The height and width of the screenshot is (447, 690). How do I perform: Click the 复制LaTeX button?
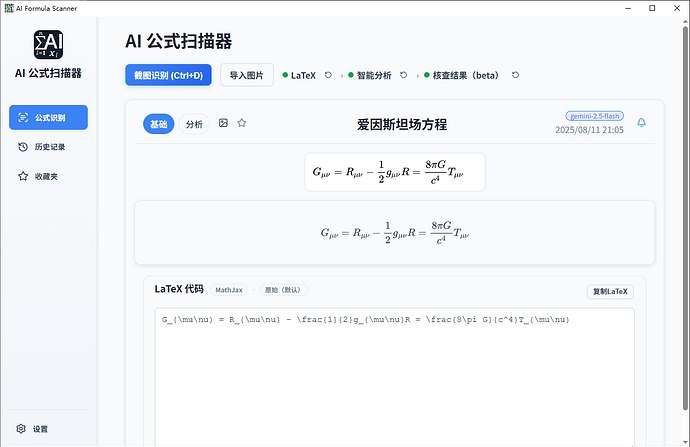[610, 291]
